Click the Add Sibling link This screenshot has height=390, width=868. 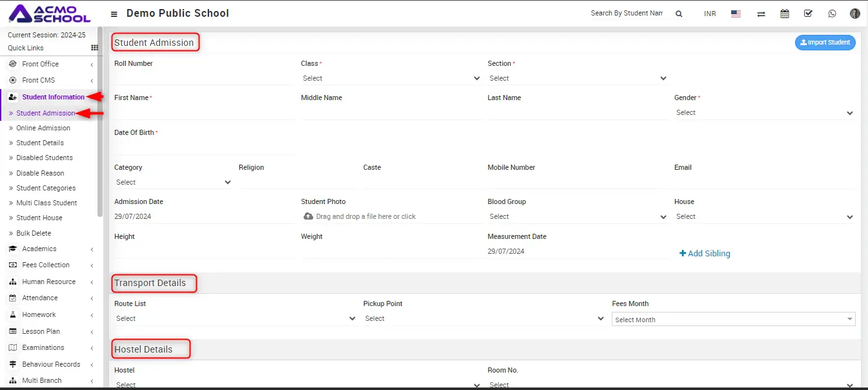(705, 253)
